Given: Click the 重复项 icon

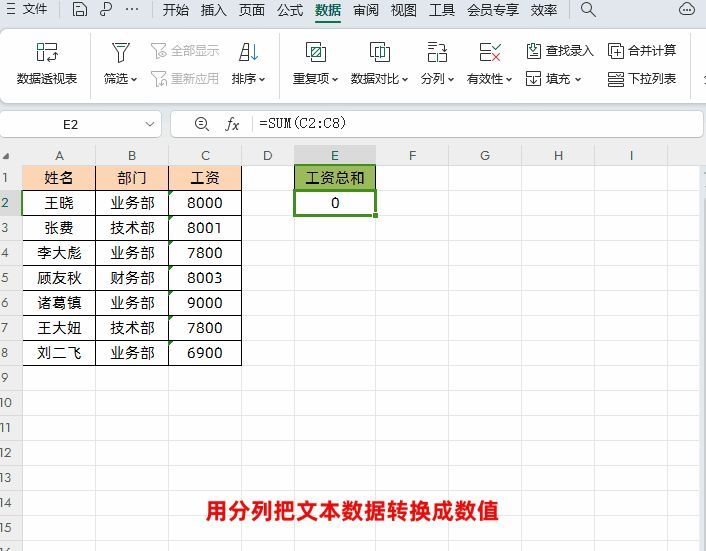Looking at the screenshot, I should (316, 52).
